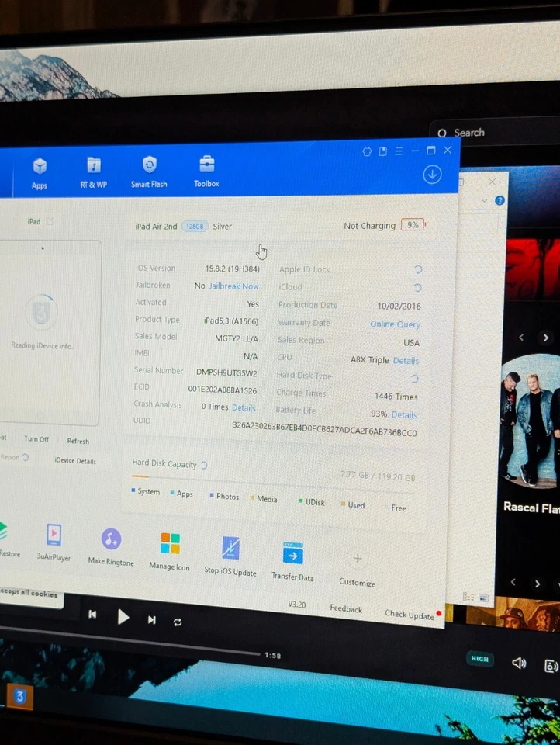Toggle repeat in the music player
Viewport: 560px width, 745px height.
click(178, 622)
